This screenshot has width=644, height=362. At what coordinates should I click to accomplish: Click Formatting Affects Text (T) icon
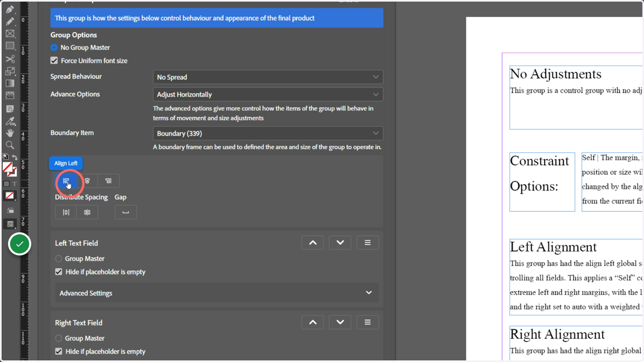14,184
